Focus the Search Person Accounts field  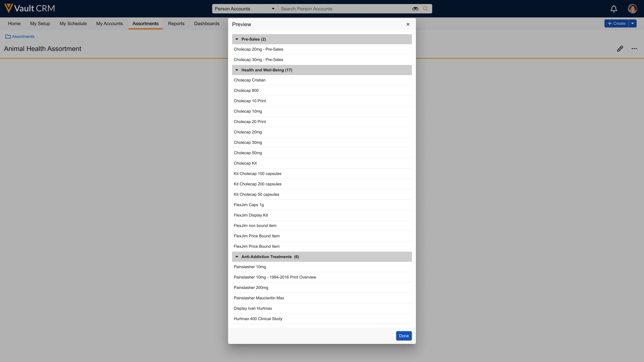[345, 9]
